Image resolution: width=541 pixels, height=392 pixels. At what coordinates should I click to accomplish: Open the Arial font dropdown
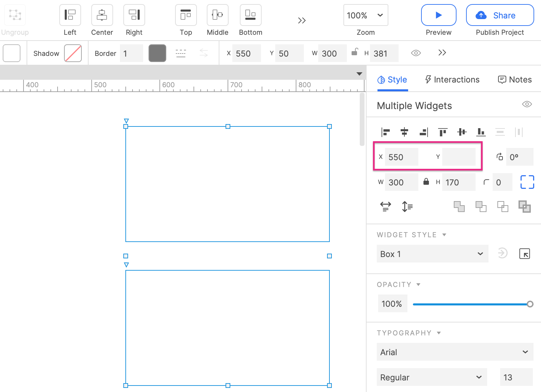coord(455,352)
